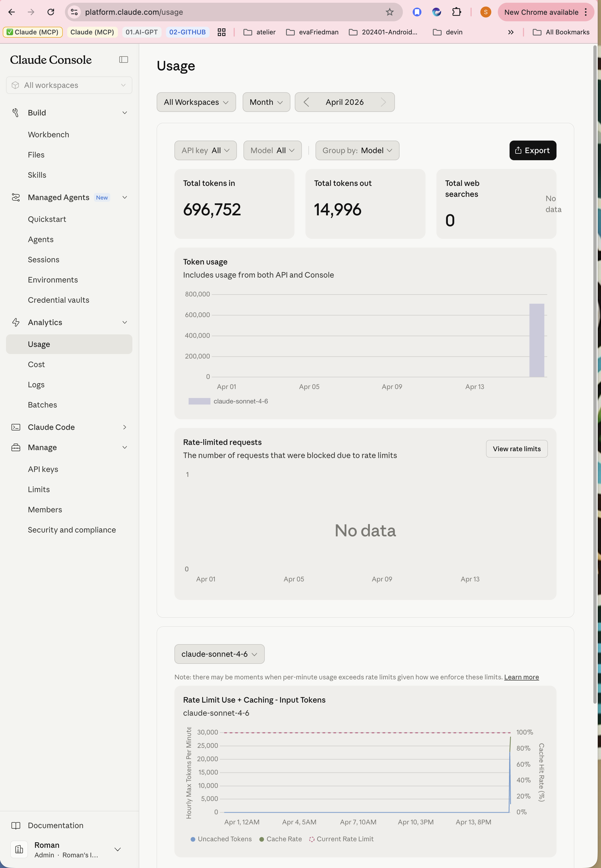This screenshot has width=601, height=868.
Task: Click the Cache Rate legend dot
Action: coord(261,839)
